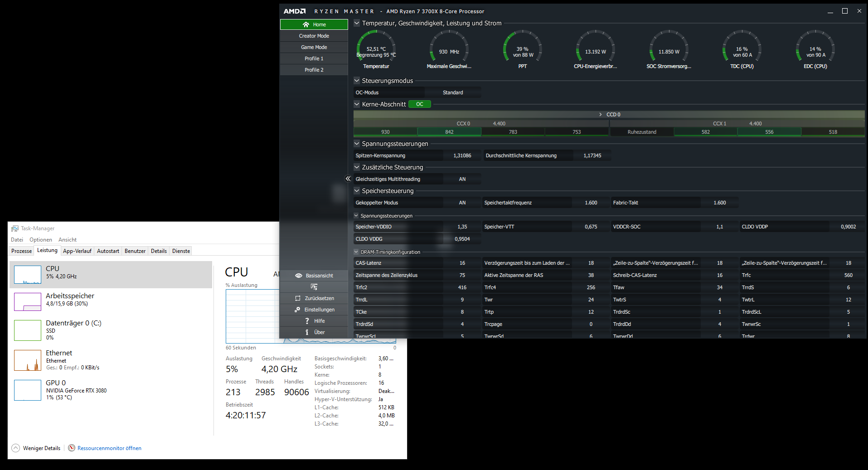Open the Benutzer tab
This screenshot has width=868, height=470.
[x=135, y=251]
